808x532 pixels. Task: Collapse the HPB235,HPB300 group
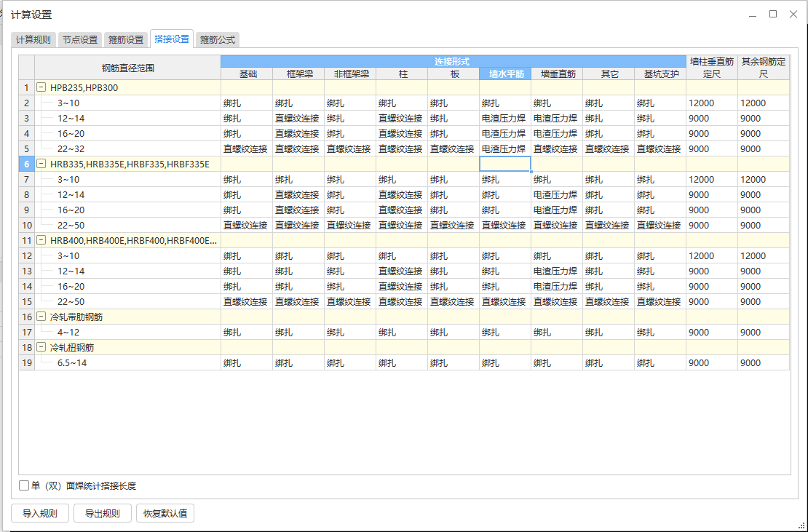[x=41, y=87]
